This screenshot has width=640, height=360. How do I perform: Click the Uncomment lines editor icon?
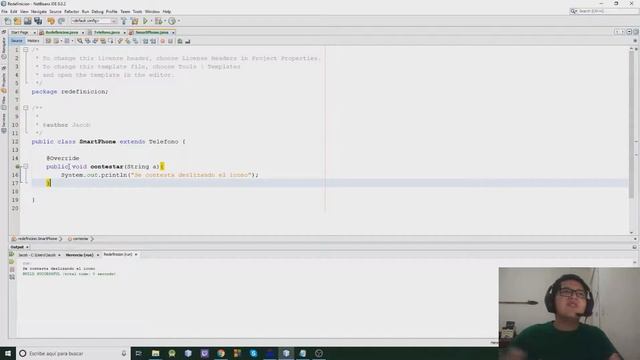tap(188, 41)
